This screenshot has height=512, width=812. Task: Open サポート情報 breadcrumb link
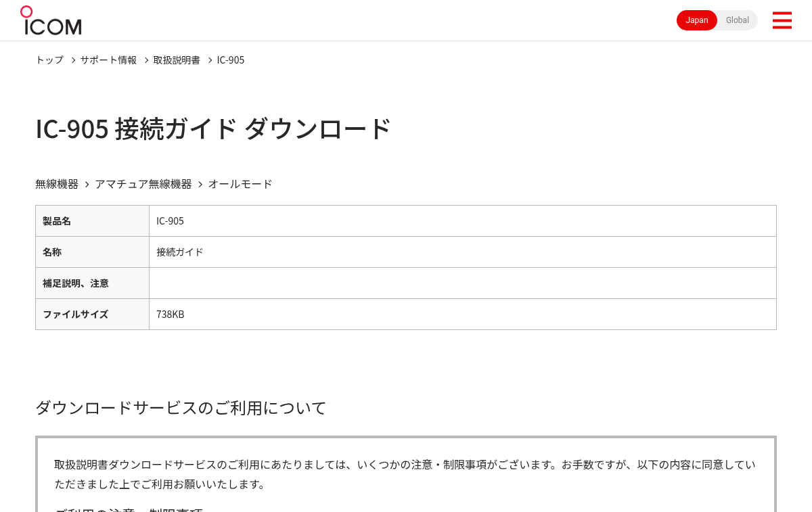[x=108, y=60]
